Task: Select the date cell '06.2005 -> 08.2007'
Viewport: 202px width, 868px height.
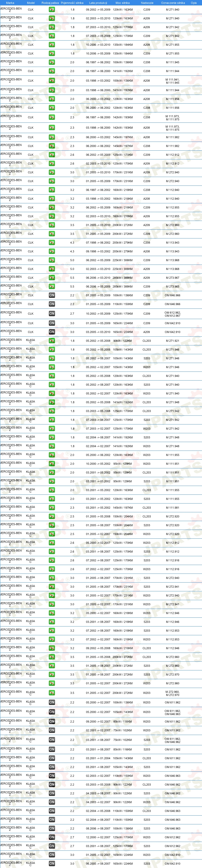Action: click(98, 864)
